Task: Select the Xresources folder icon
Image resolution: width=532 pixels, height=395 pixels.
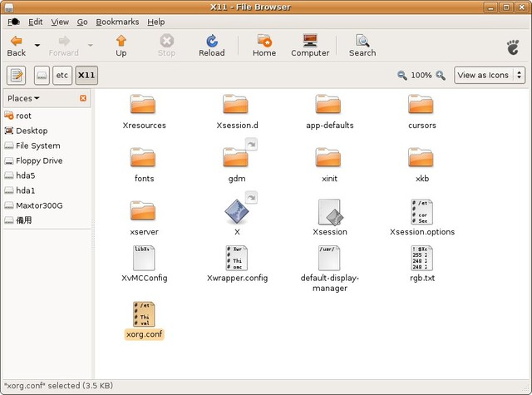Action: click(x=143, y=104)
